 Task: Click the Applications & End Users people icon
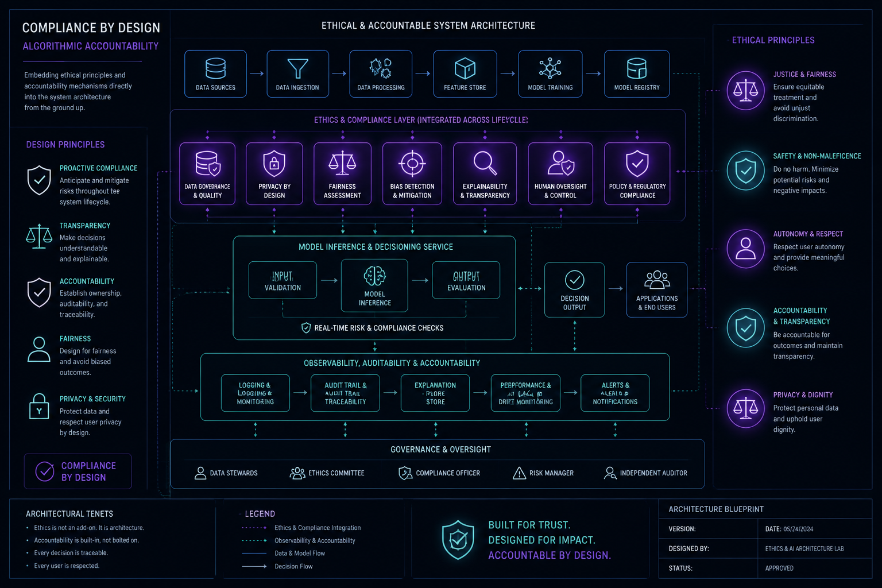[x=657, y=280]
